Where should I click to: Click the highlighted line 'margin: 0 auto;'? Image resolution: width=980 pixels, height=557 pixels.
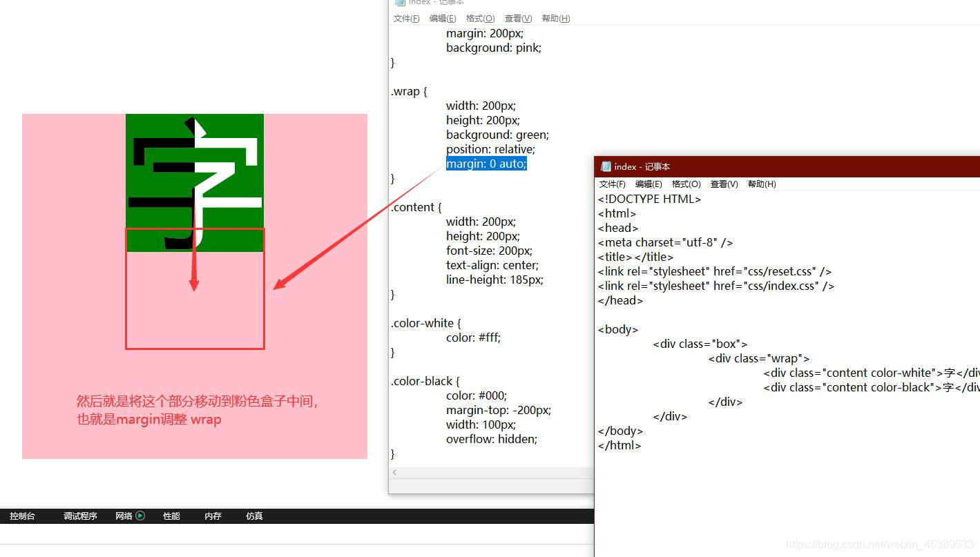point(486,164)
